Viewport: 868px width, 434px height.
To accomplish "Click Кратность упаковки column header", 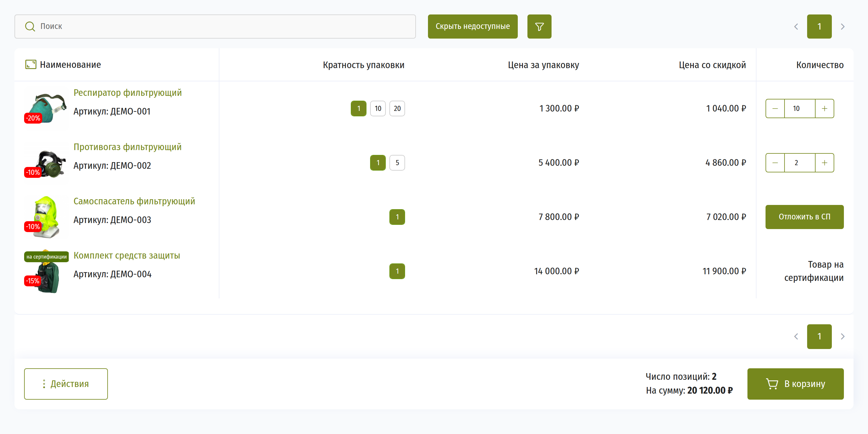I will click(x=363, y=65).
